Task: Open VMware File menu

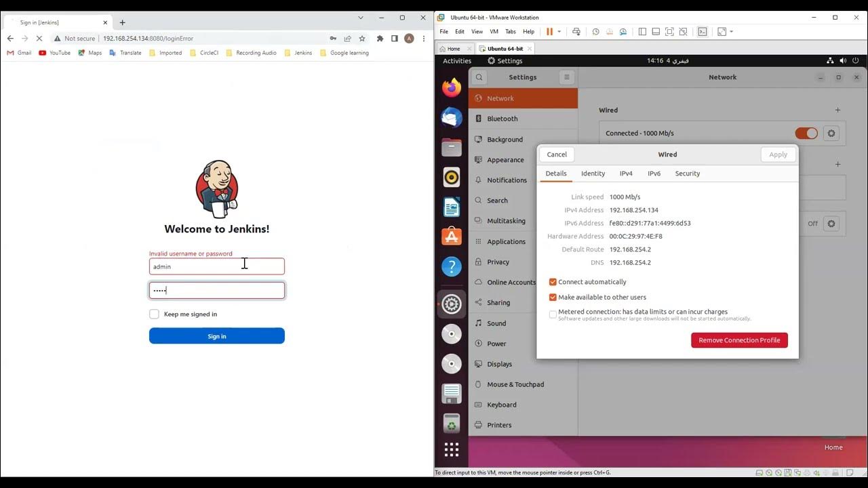Action: [x=443, y=31]
